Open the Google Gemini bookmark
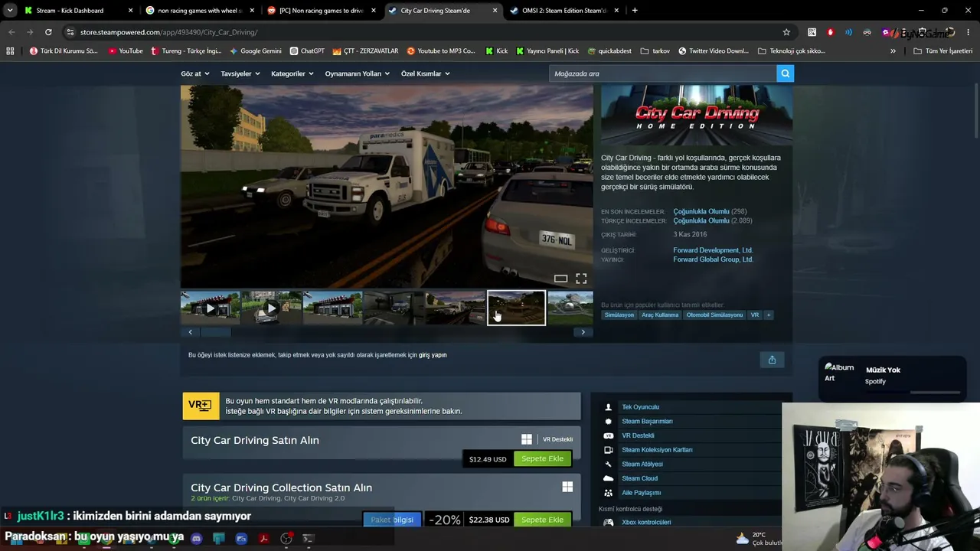Image resolution: width=980 pixels, height=551 pixels. click(x=256, y=51)
